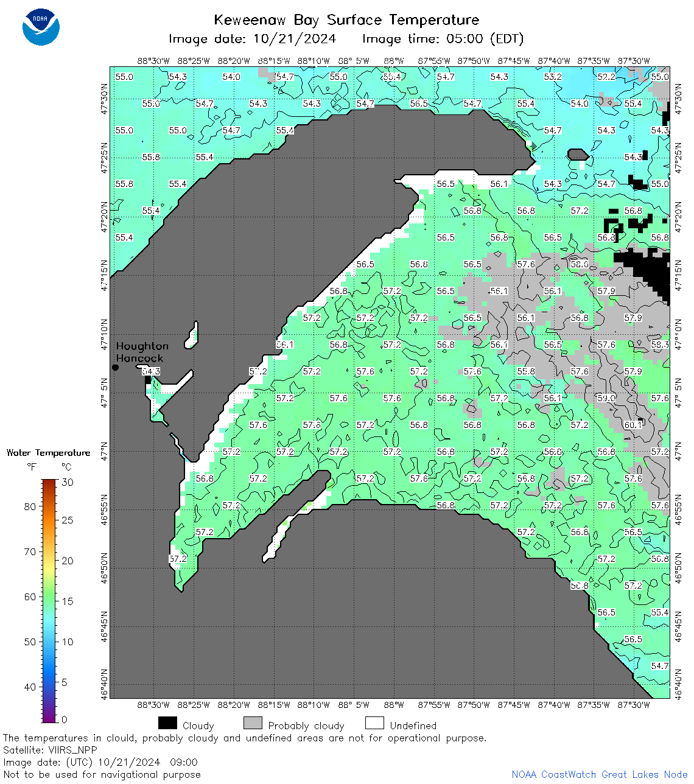Click the 'Water Temperature' legend heading
This screenshot has height=784, width=694.
(x=48, y=453)
